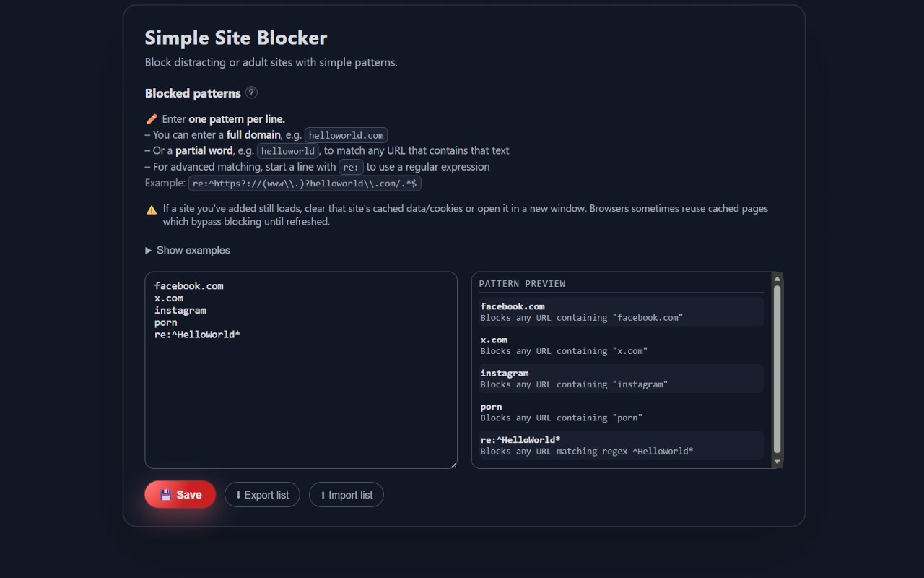This screenshot has height=578, width=924.
Task: Click the Simple Site Blocker heading
Action: (x=236, y=38)
